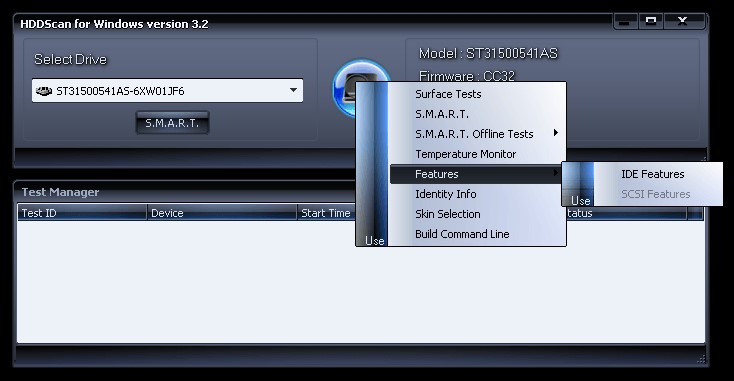Select S.M.A.R.T. in the popup menu

coord(477,114)
